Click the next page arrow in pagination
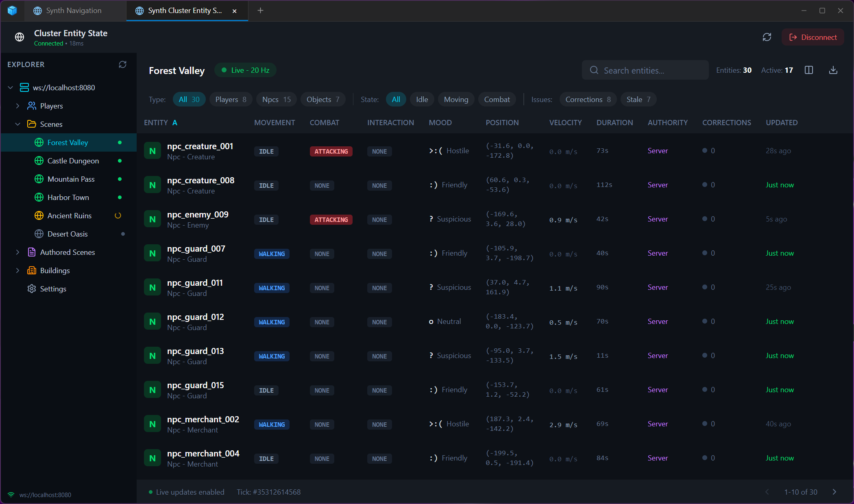 click(x=834, y=492)
